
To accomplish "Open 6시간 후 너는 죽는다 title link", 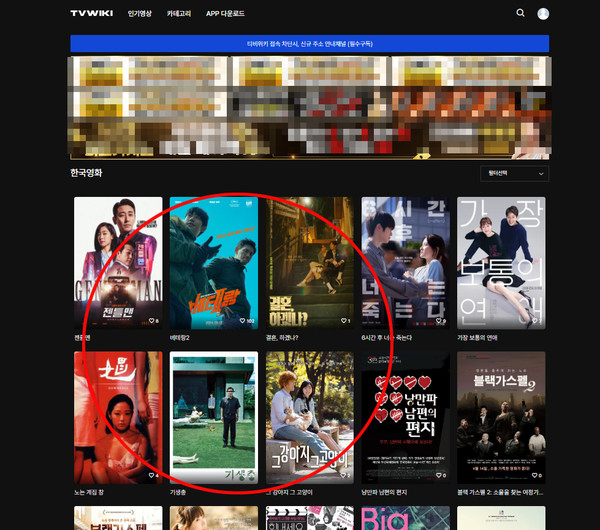I will tap(386, 338).
